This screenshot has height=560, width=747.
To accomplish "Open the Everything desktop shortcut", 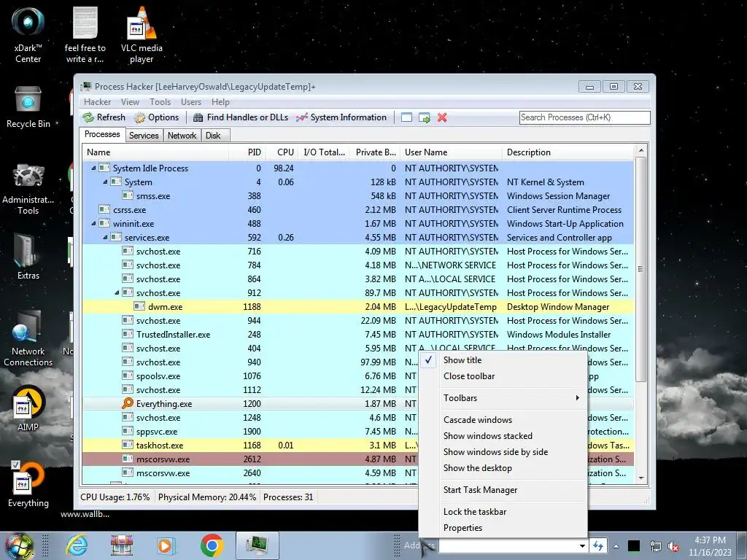I will [28, 484].
